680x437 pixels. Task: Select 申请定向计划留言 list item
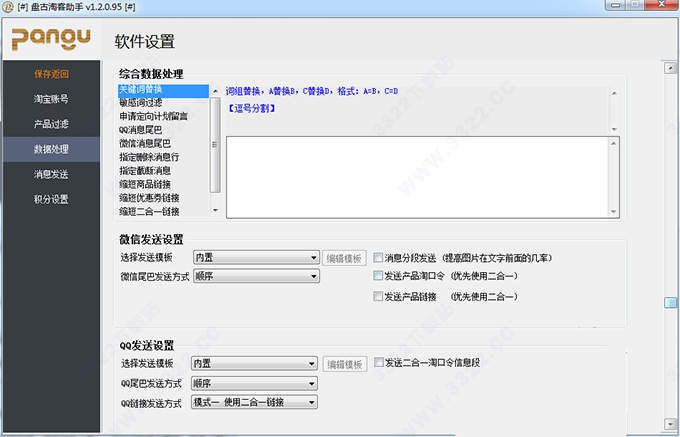coord(163,116)
